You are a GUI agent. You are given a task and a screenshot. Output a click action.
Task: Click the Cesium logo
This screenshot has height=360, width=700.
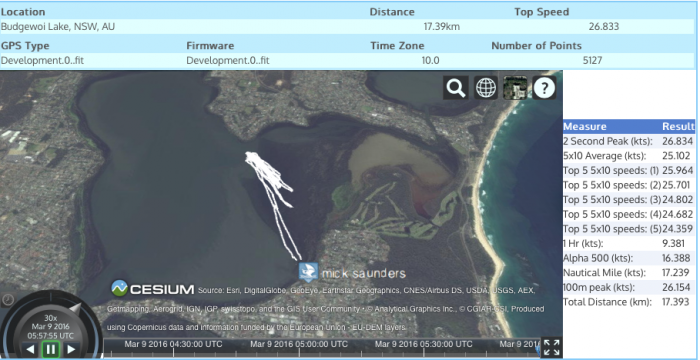pos(152,289)
